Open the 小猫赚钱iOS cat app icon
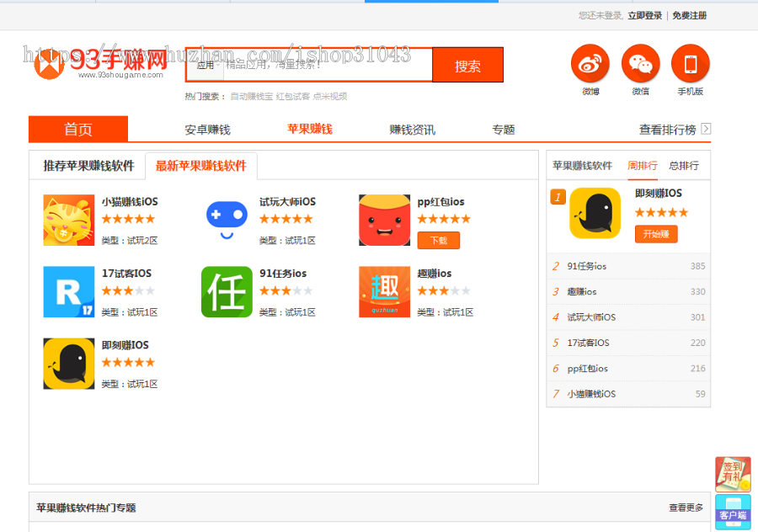This screenshot has width=758, height=532. point(69,220)
